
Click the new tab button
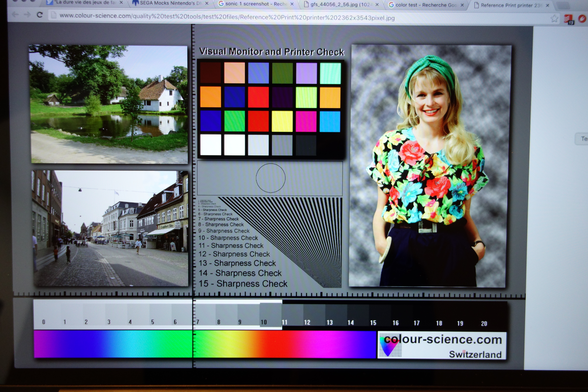point(563,5)
